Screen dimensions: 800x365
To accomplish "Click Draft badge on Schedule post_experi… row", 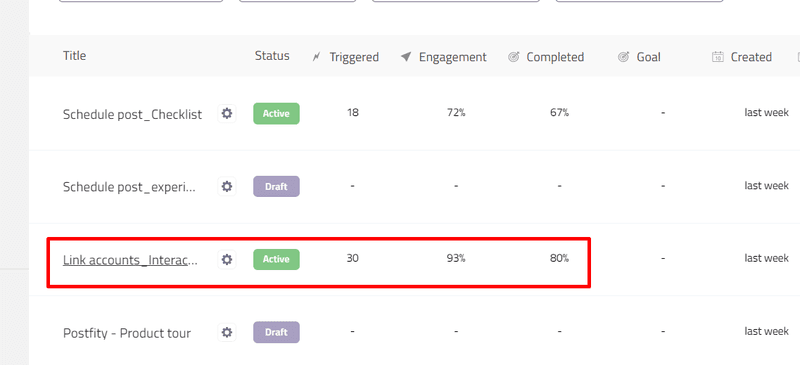I will click(277, 186).
